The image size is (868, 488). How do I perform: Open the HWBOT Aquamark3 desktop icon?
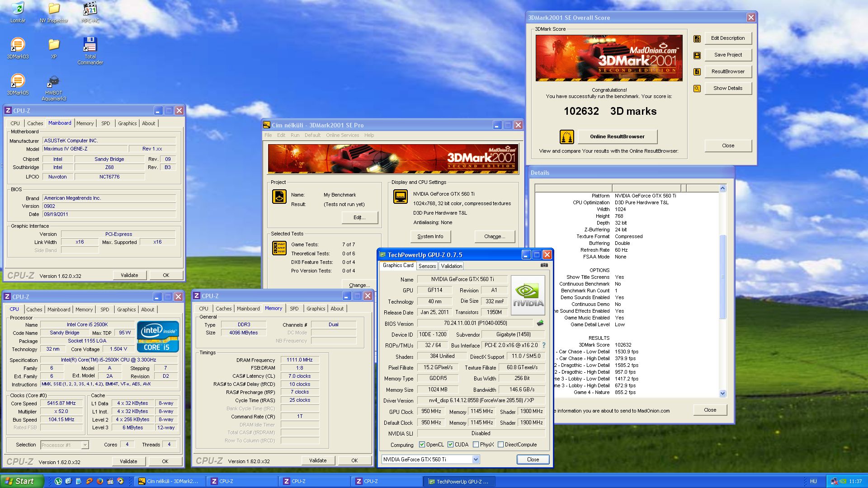[x=54, y=81]
